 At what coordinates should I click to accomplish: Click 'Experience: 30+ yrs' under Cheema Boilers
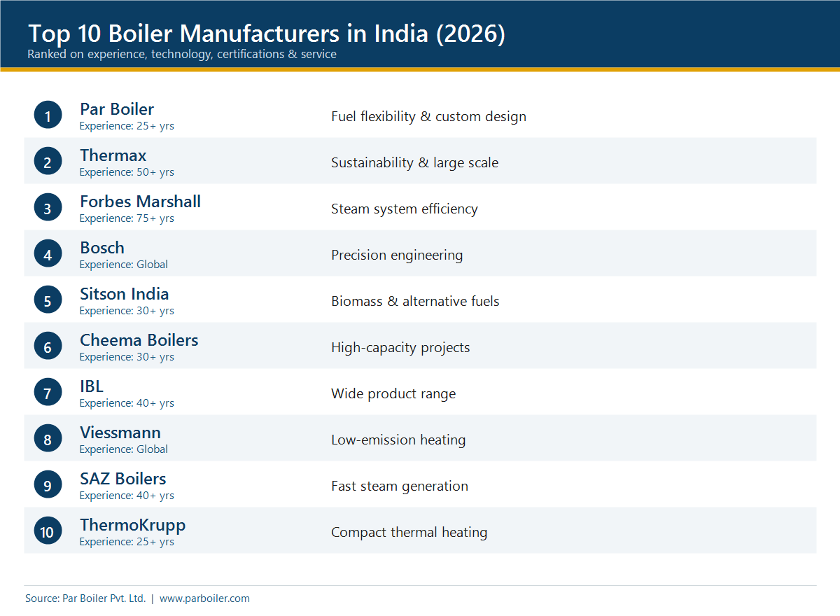127,357
